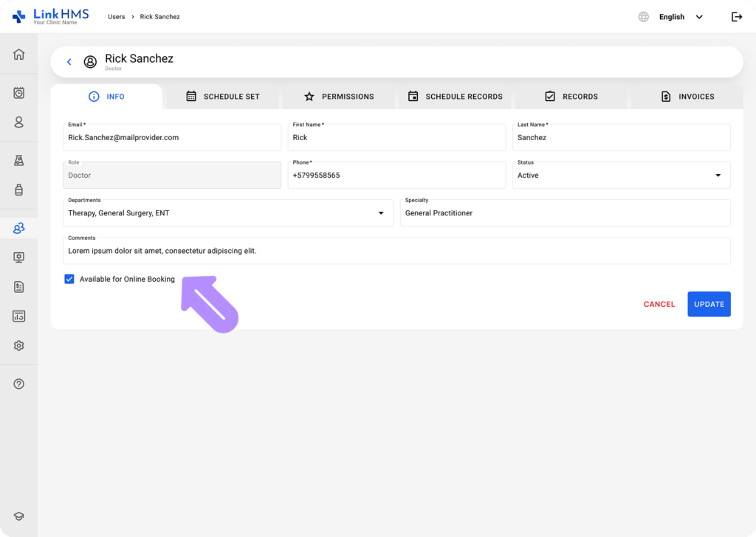Open the Schedule Records tab
Screen dimensions: 756x537
tap(455, 97)
